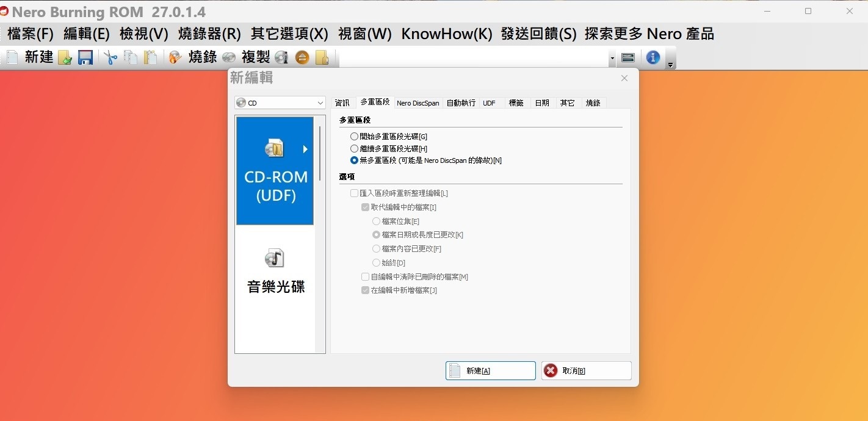Save using the floppy disk icon

[x=85, y=57]
